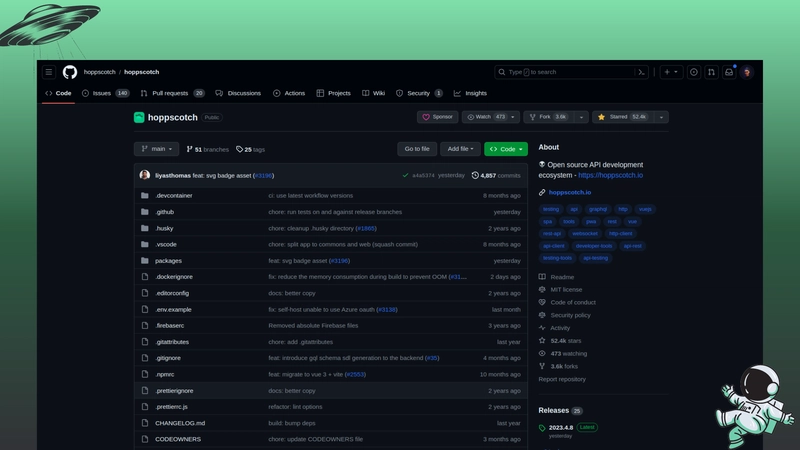Screen dimensions: 800x450
Task: Click the .dockerignore file icon
Action: [x=145, y=277]
